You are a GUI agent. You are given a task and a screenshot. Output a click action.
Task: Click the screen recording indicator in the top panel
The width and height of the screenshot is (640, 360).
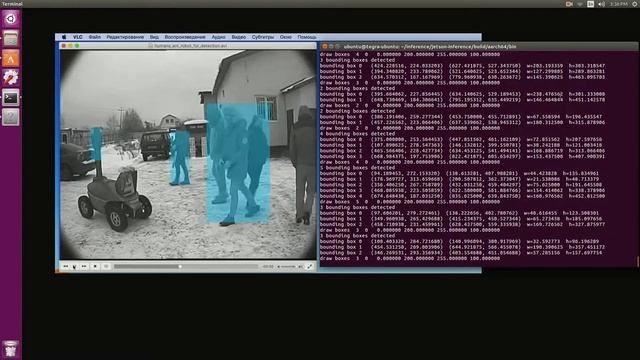click(x=569, y=4)
